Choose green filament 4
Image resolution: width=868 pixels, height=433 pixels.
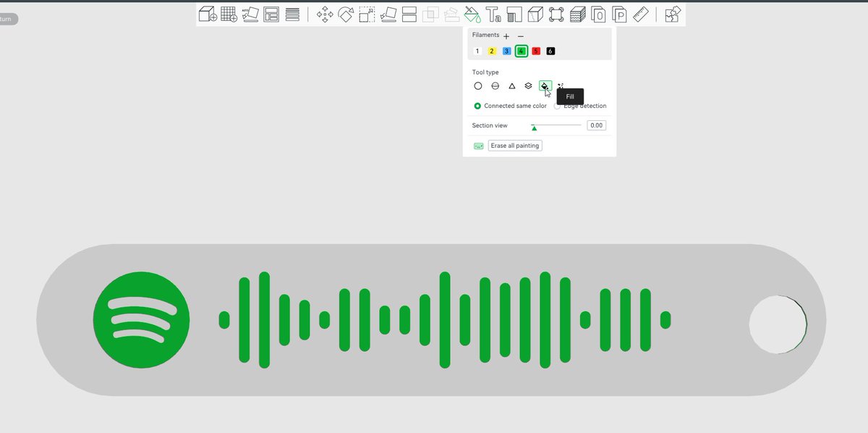pyautogui.click(x=522, y=51)
